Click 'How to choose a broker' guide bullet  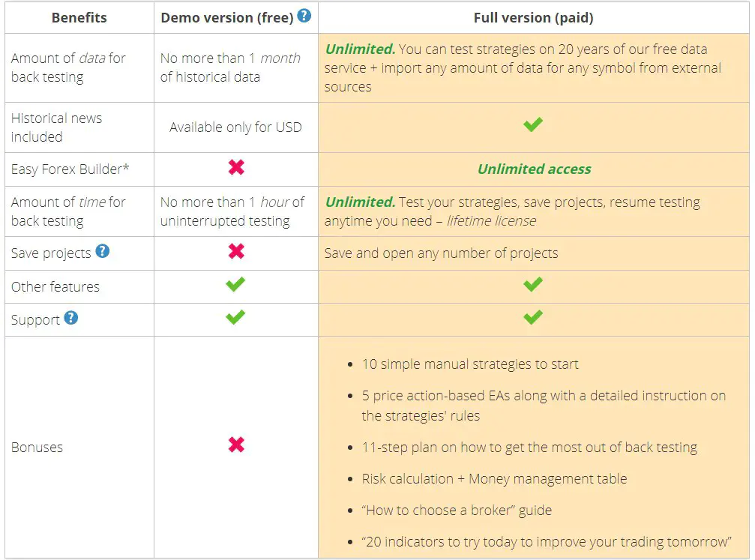[457, 511]
